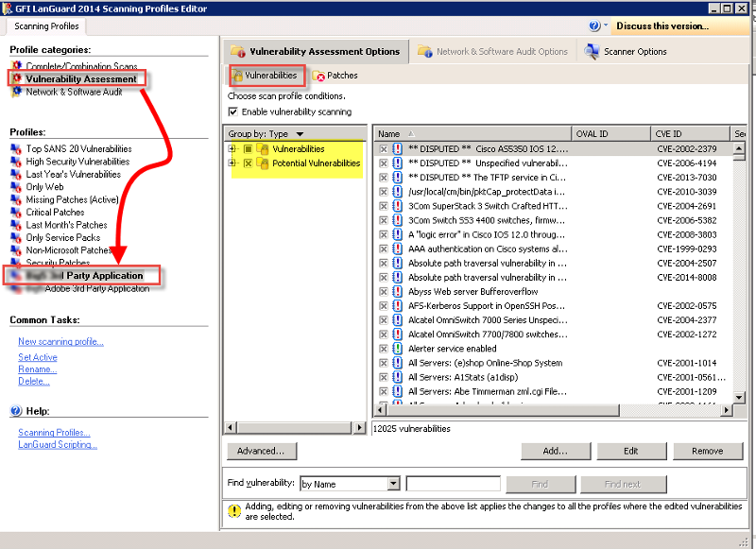The image size is (756, 549).
Task: Select the Patches sub-tab
Action: [335, 76]
